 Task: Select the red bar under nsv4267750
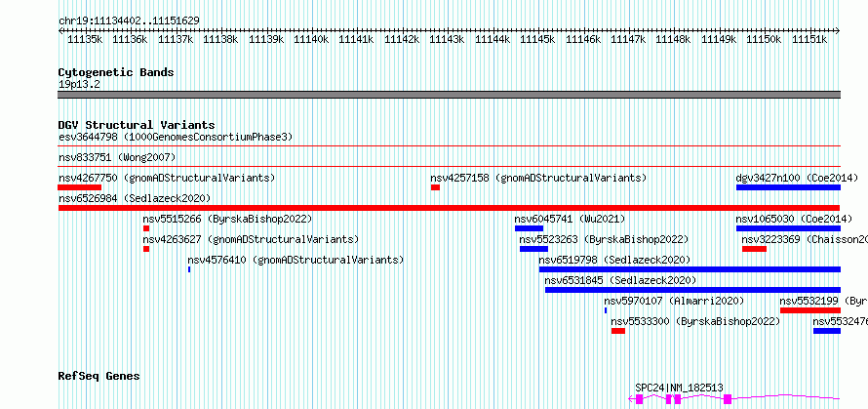click(80, 187)
